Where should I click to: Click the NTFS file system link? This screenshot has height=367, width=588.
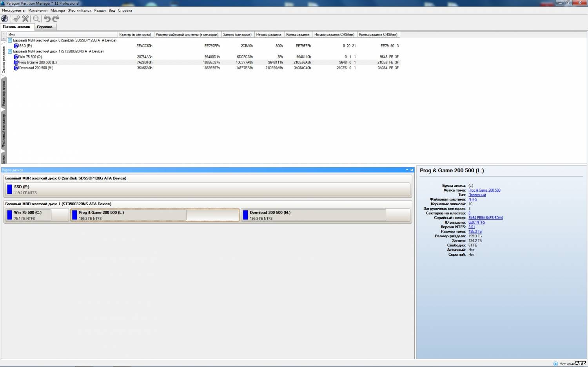tap(473, 199)
